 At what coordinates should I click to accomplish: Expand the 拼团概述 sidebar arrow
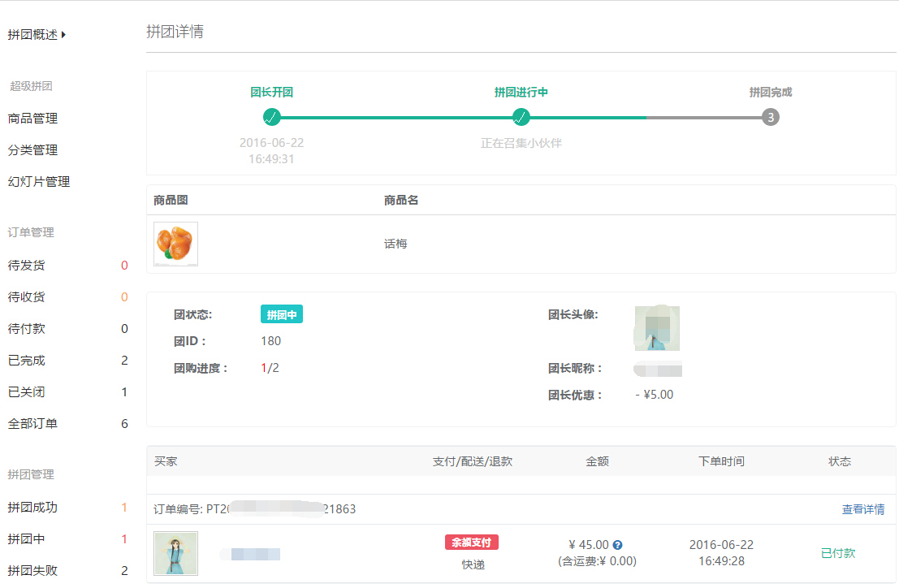pyautogui.click(x=63, y=35)
